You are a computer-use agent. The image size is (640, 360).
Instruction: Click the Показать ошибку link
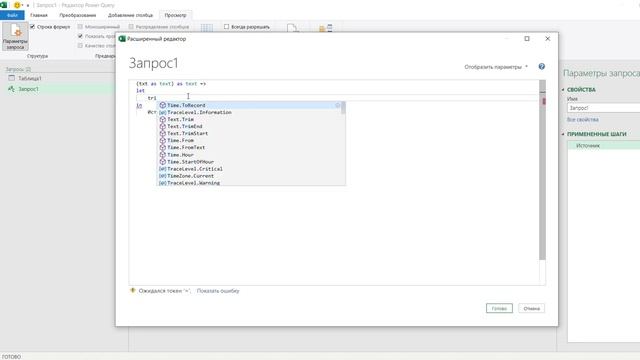pyautogui.click(x=218, y=291)
